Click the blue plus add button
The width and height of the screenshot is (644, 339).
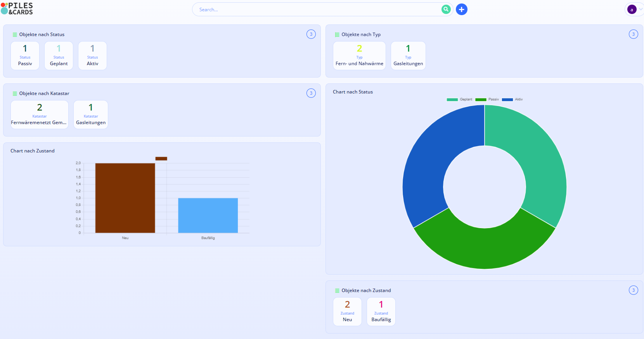(x=462, y=9)
